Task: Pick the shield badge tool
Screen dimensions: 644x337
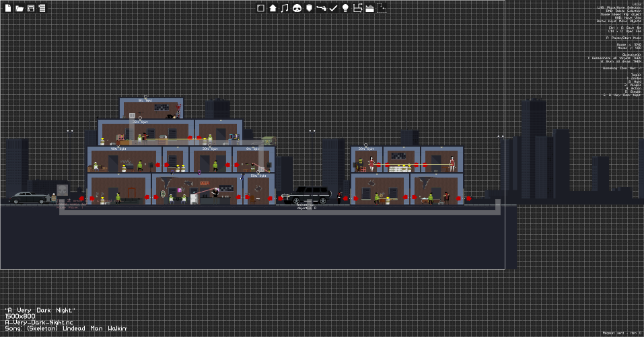Action: 309,8
